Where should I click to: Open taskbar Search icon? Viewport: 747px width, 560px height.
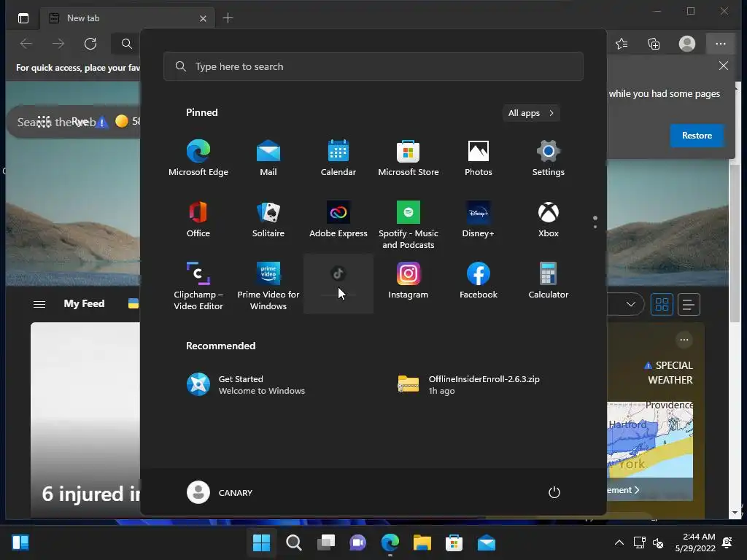[x=293, y=542]
